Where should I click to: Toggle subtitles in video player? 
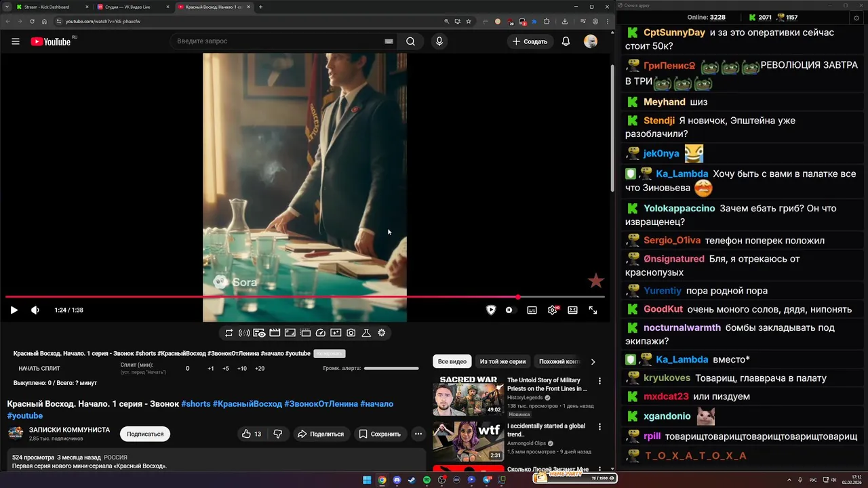[532, 310]
